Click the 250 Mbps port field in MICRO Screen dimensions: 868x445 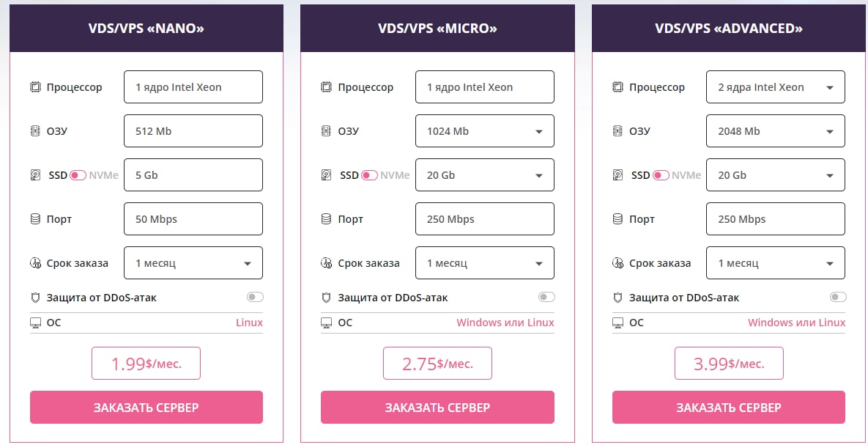pyautogui.click(x=484, y=219)
